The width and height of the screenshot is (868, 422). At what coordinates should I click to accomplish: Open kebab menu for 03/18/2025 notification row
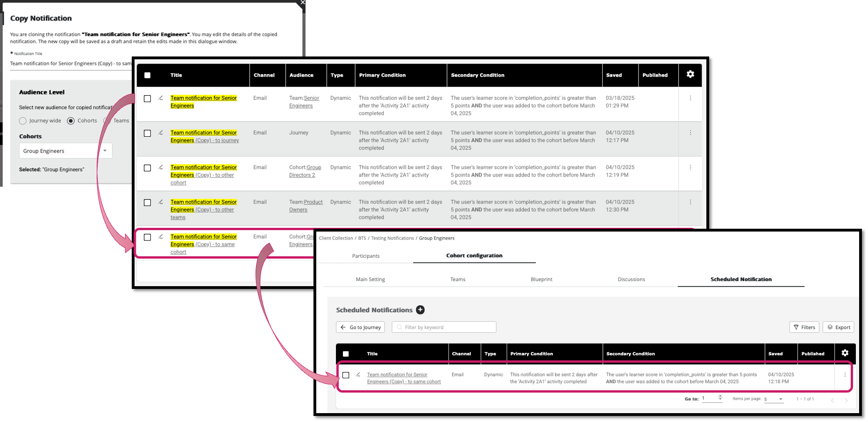690,98
